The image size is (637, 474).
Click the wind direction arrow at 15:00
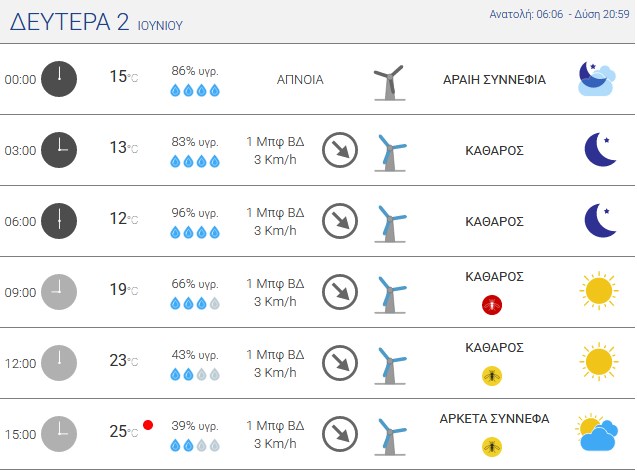click(x=340, y=434)
